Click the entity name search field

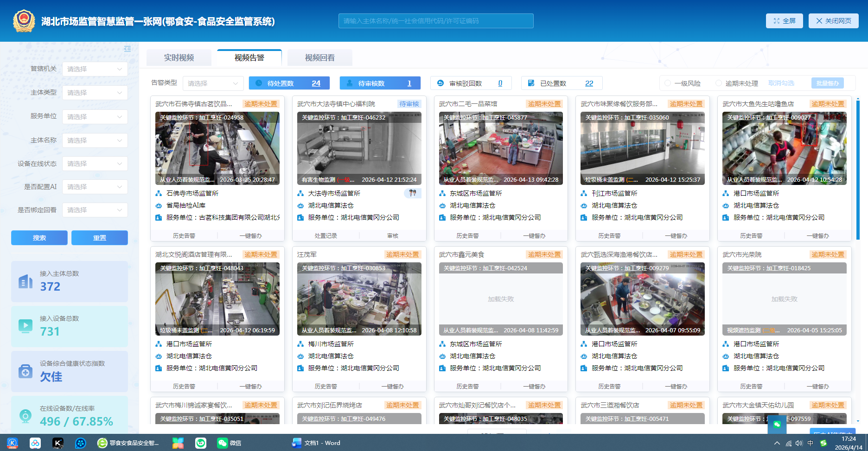[x=436, y=21]
